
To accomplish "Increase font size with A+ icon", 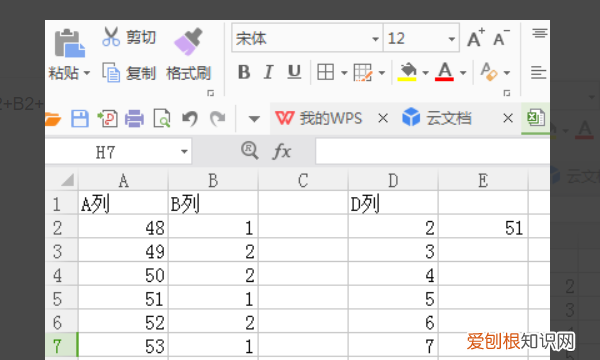I will (476, 37).
